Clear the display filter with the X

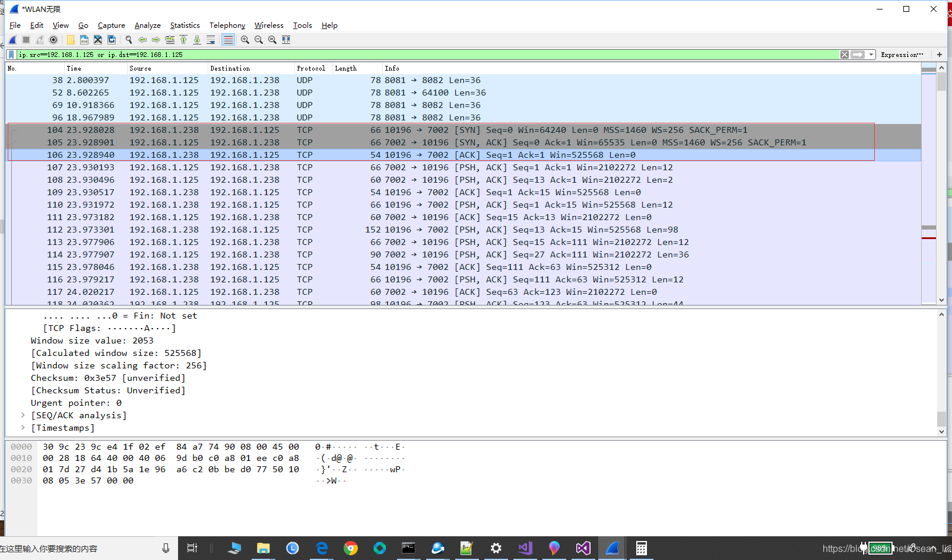pyautogui.click(x=845, y=55)
